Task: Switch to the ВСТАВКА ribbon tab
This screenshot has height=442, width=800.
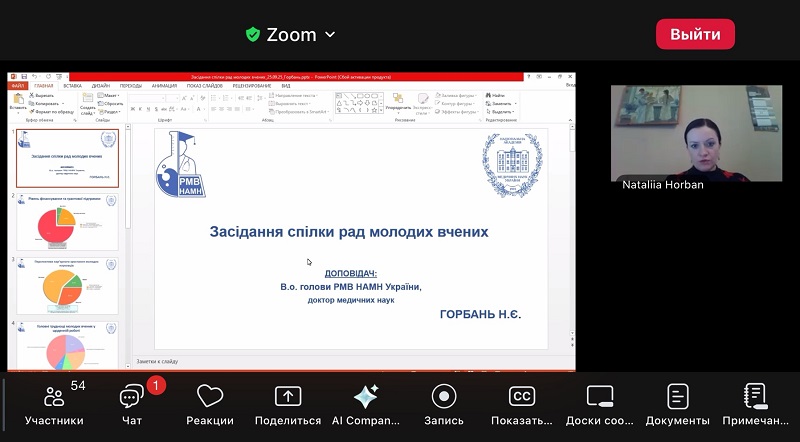Action: click(x=72, y=86)
